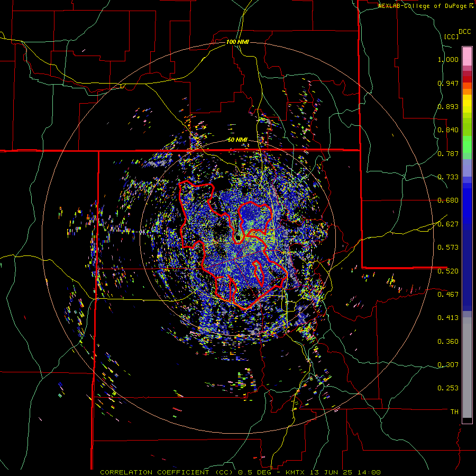Click the 0.627 color scale label
476x476 pixels.
(x=448, y=224)
